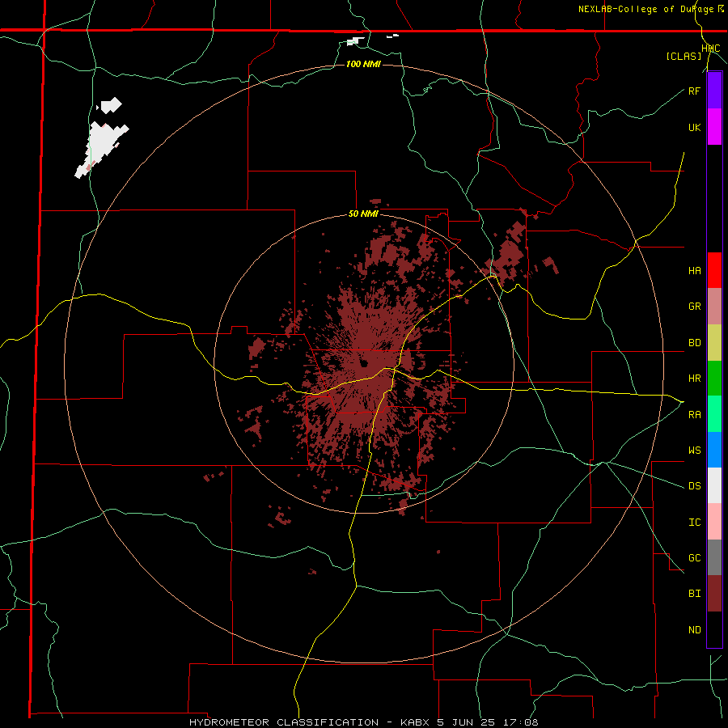Click the small white echo above the large one

pos(111,106)
